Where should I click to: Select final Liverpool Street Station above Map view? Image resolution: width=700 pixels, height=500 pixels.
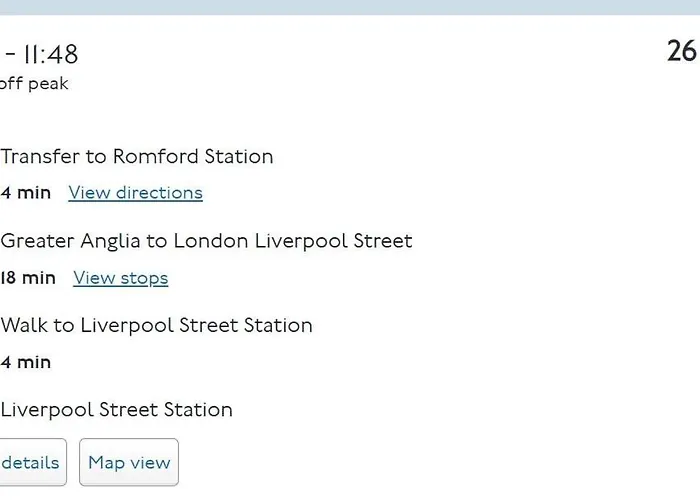116,410
